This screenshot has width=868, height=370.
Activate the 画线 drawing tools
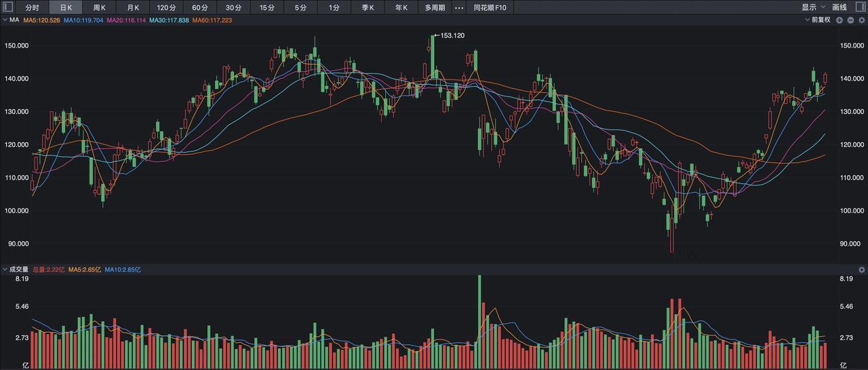click(840, 7)
